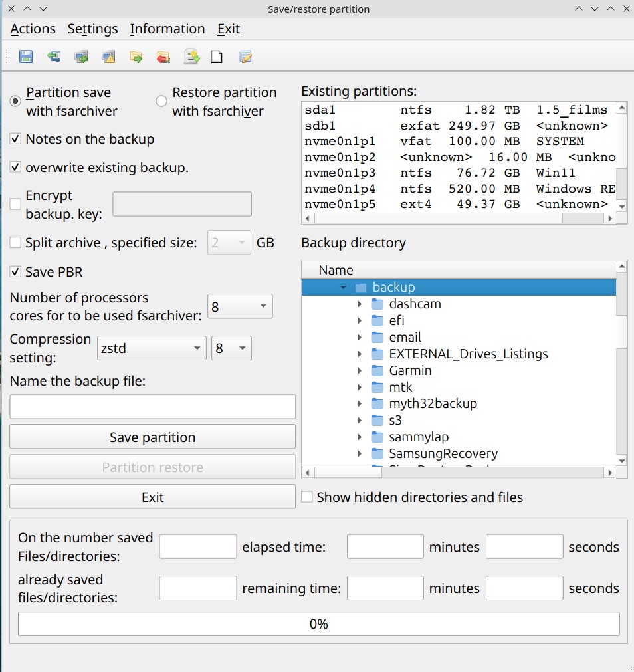Click the monitor icon with warning triangle
Viewport: 634px width, 672px height.
[108, 57]
